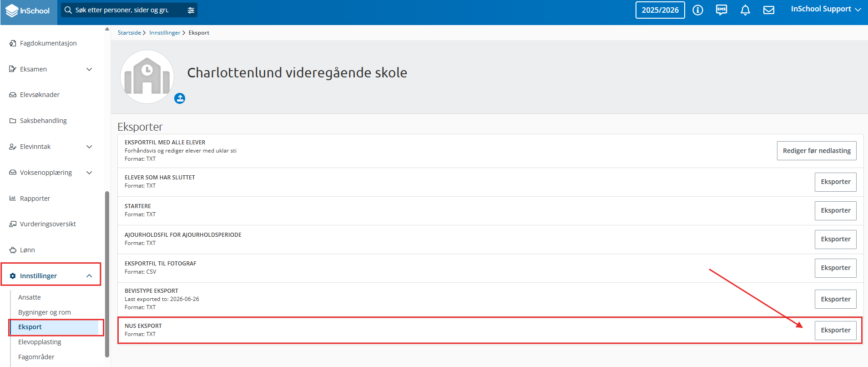This screenshot has height=367, width=868.
Task: Click the search persons input field
Action: point(123,10)
